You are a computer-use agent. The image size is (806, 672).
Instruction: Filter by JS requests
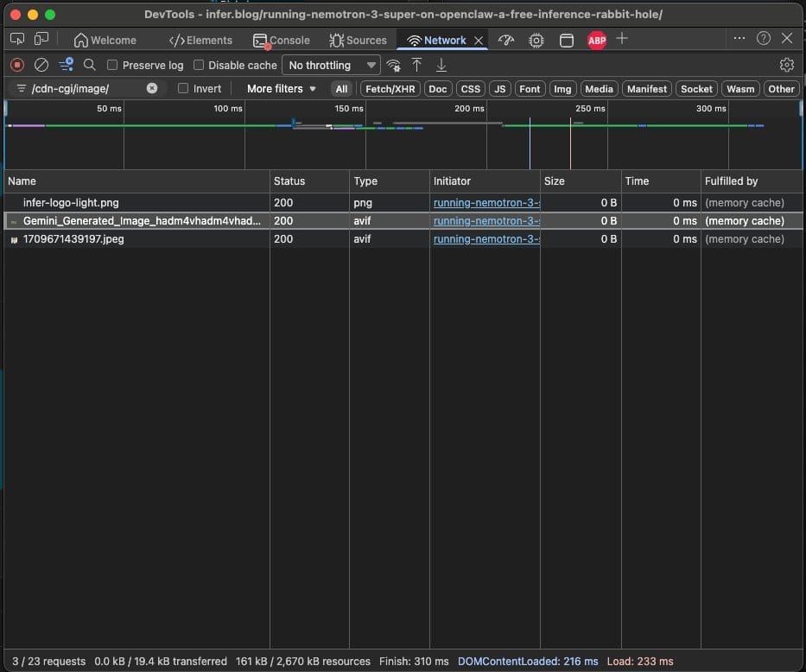(499, 89)
